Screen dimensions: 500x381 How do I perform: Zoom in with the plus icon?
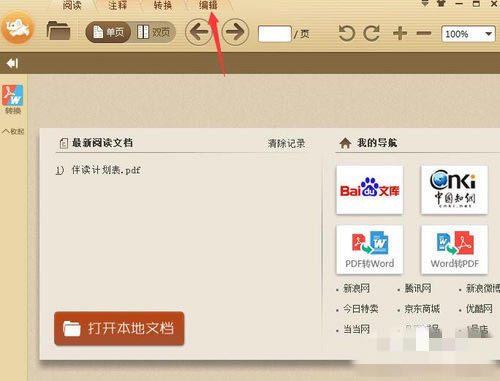click(x=400, y=33)
